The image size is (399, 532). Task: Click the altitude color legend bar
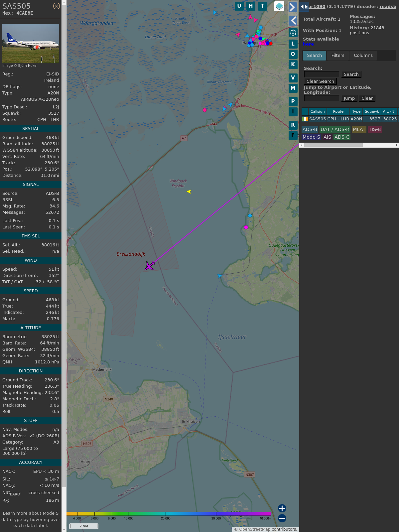click(169, 514)
